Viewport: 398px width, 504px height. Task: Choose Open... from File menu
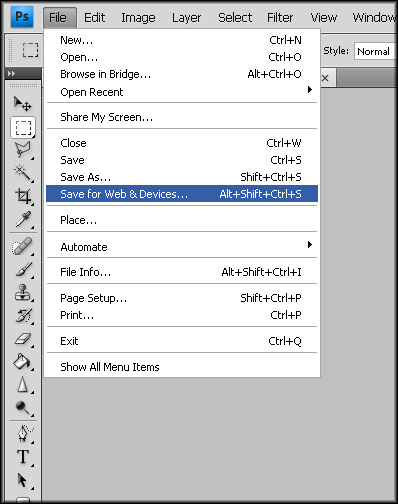coord(182,57)
